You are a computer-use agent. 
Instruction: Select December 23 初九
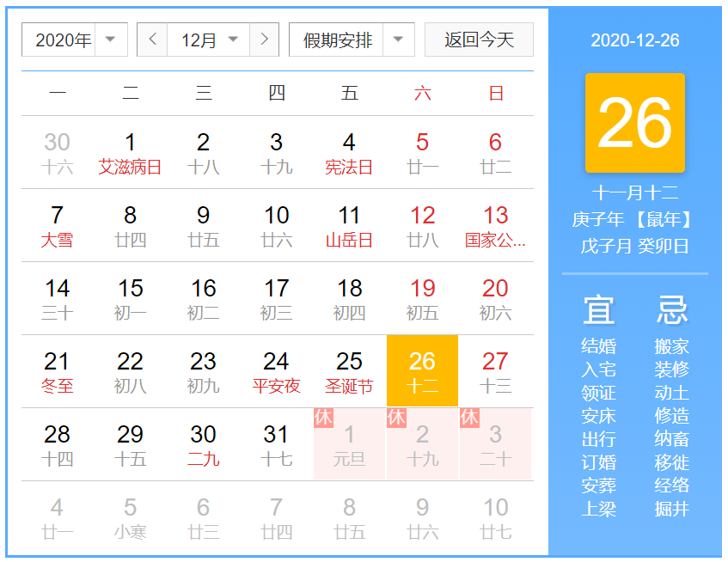click(204, 372)
